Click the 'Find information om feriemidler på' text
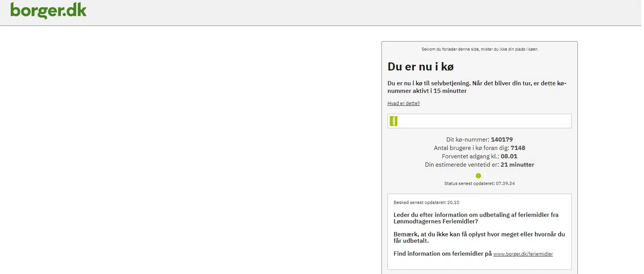This screenshot has width=644, height=274. tap(443, 254)
